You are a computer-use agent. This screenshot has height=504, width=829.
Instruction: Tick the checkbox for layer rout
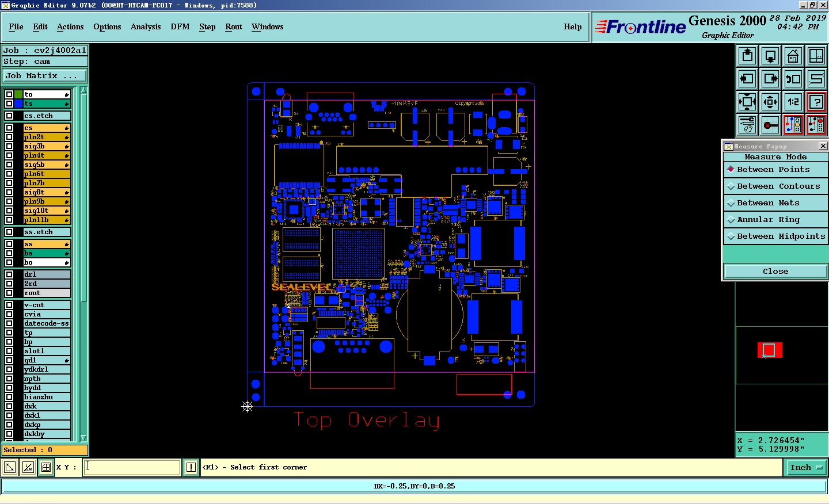[x=9, y=293]
